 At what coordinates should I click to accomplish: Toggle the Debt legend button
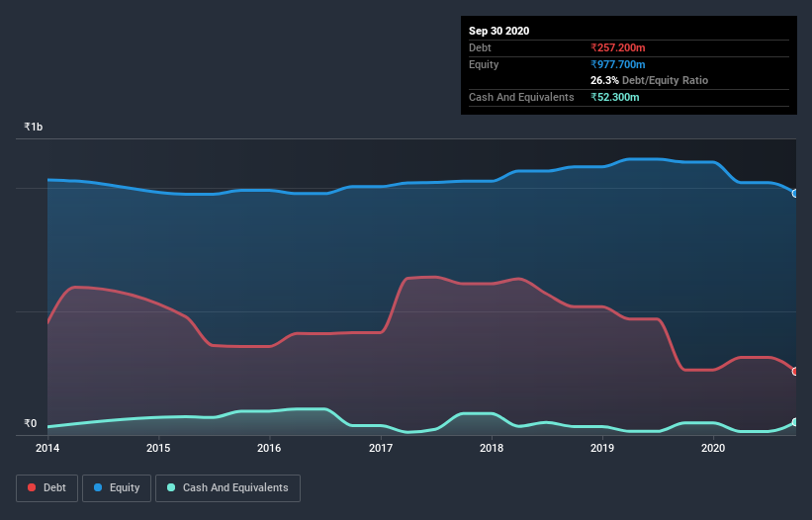click(x=47, y=488)
